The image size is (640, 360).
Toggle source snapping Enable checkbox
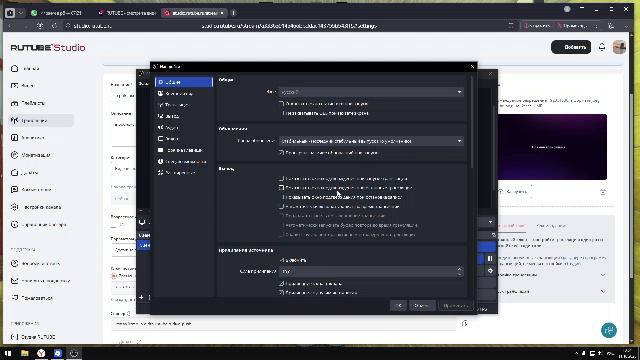pyautogui.click(x=281, y=260)
